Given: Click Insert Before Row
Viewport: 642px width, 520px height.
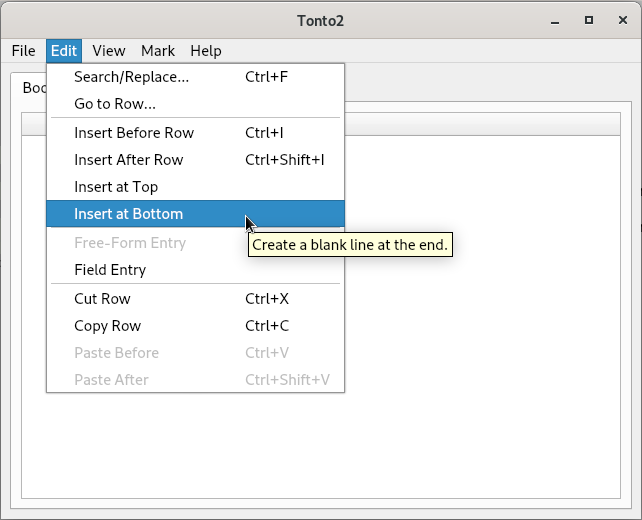Looking at the screenshot, I should [134, 133].
